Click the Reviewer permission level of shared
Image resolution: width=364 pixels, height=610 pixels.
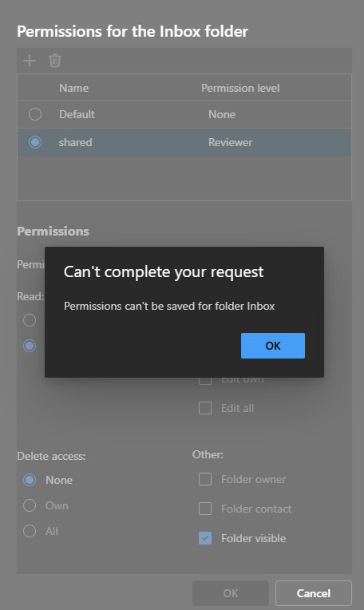click(230, 142)
